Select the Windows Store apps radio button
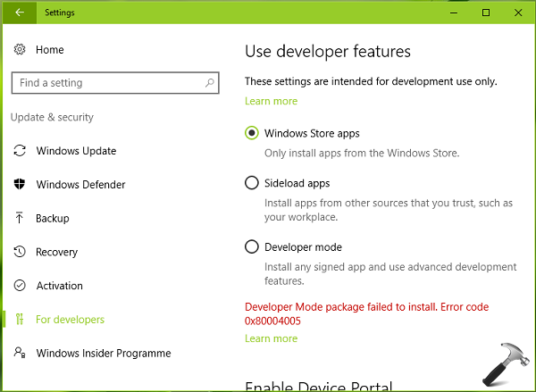This screenshot has width=536, height=392. tap(252, 133)
